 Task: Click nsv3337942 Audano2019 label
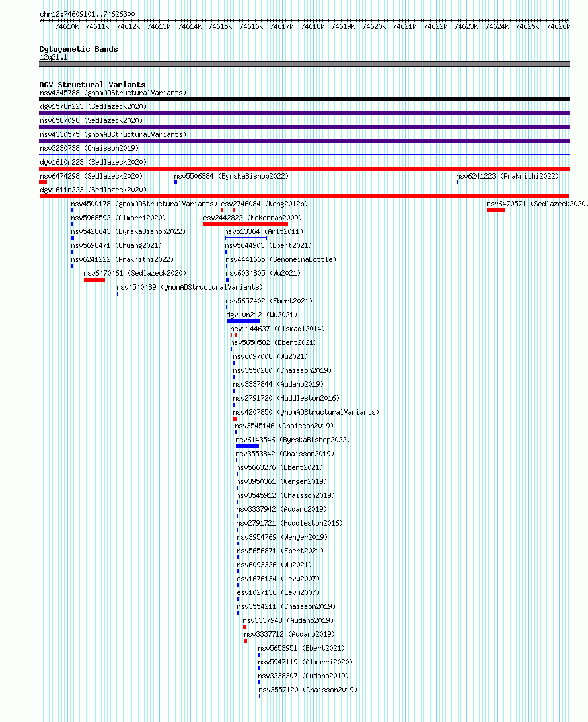click(x=281, y=509)
